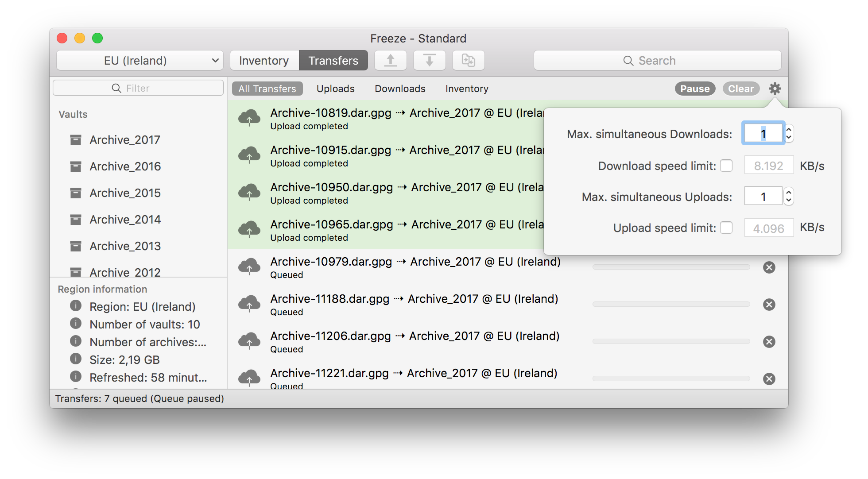Click the Max. simultaneous Uploads stepper arrows

tap(789, 196)
